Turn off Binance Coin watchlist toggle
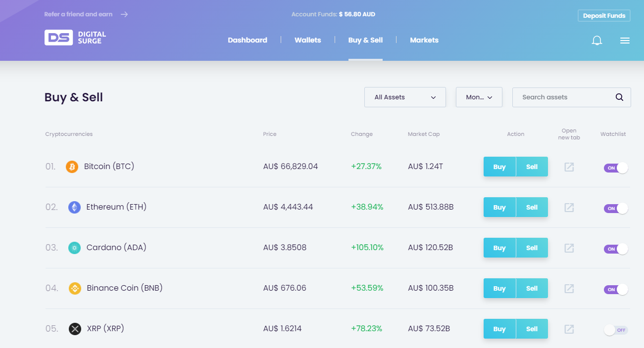The height and width of the screenshot is (348, 644). (x=616, y=289)
